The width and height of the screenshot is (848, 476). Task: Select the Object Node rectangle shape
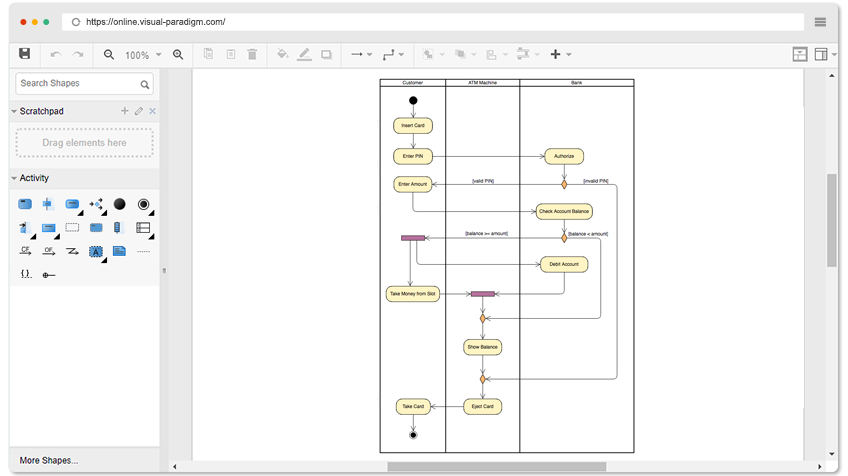point(49,228)
